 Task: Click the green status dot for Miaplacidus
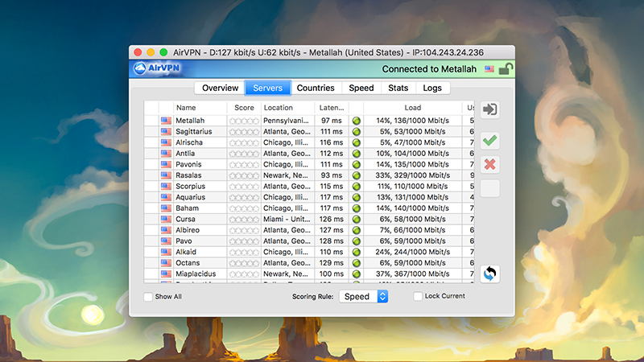(x=357, y=274)
